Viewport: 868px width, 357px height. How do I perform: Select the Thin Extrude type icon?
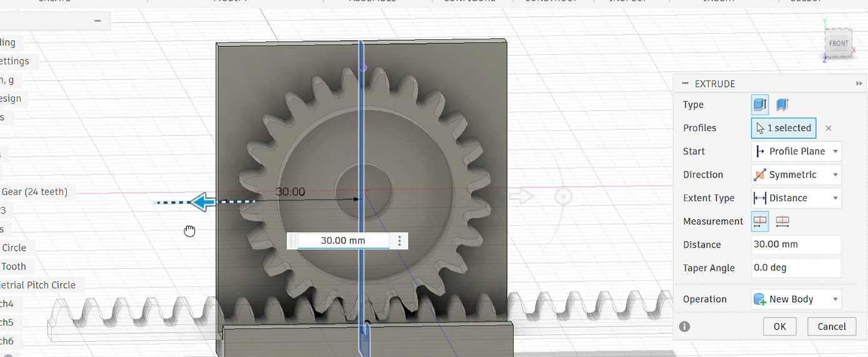(782, 104)
